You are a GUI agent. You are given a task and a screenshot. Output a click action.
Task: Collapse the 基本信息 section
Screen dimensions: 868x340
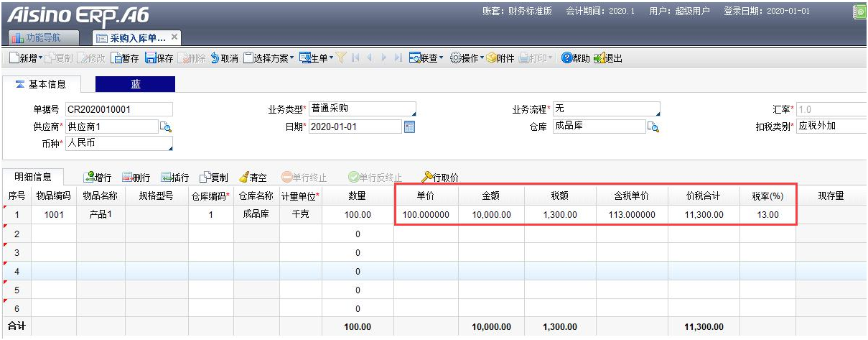pos(20,84)
